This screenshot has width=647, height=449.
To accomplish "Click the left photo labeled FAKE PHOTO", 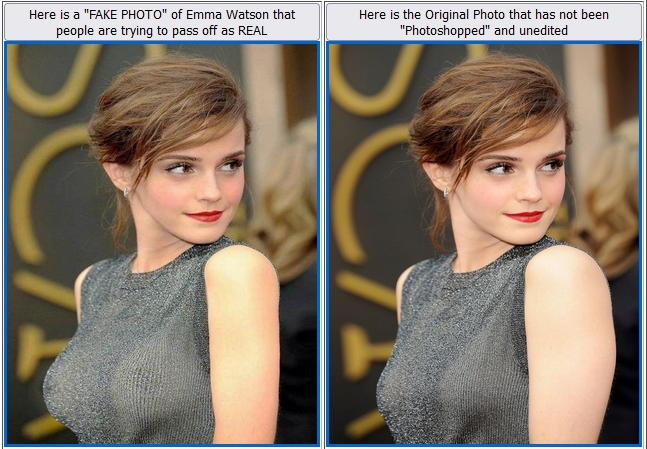I will coord(162,243).
